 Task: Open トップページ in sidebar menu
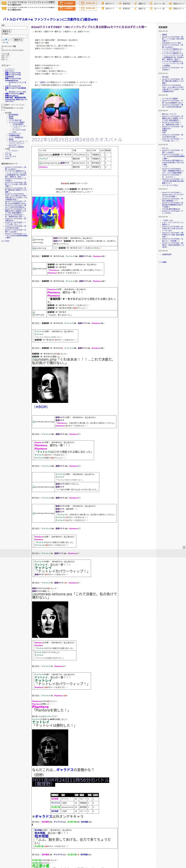click(x=10, y=69)
